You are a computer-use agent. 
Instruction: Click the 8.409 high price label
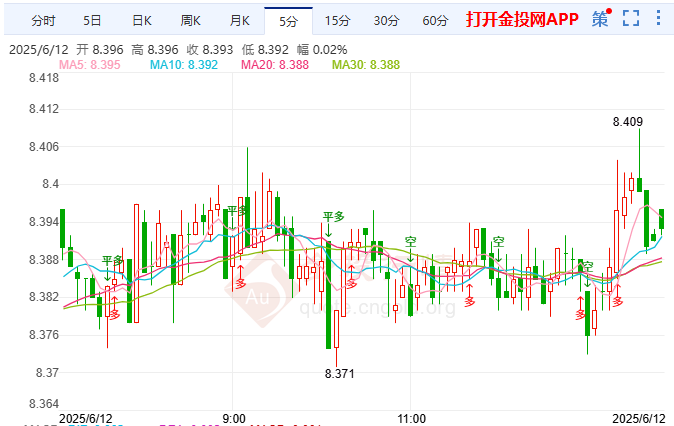pyautogui.click(x=628, y=122)
